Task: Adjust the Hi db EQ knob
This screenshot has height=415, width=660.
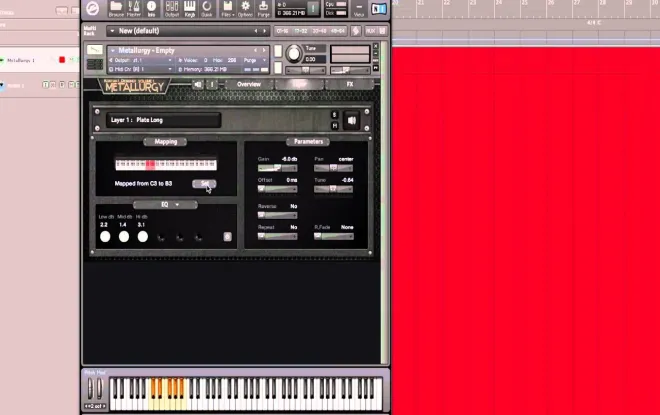Action: pos(143,237)
